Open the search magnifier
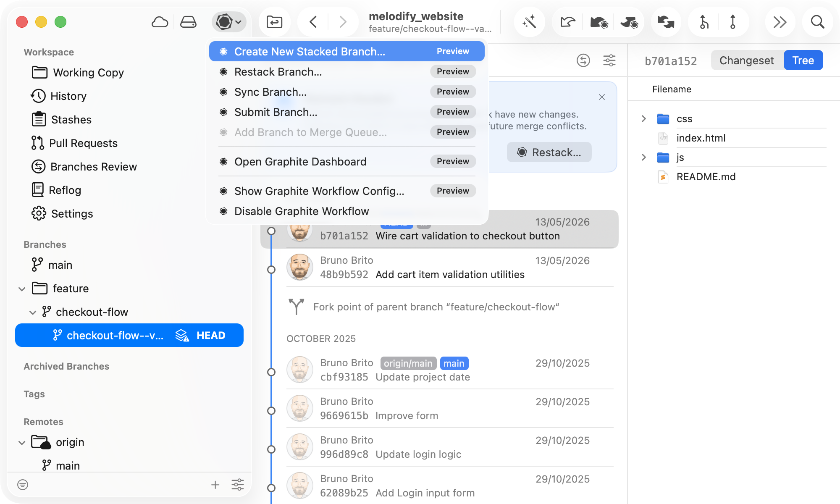 click(x=817, y=22)
